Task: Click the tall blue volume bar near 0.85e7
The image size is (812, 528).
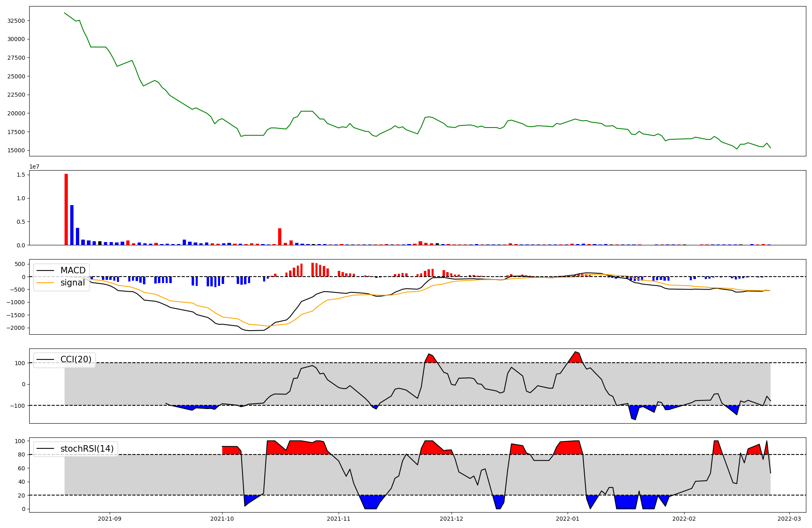Action: click(72, 225)
